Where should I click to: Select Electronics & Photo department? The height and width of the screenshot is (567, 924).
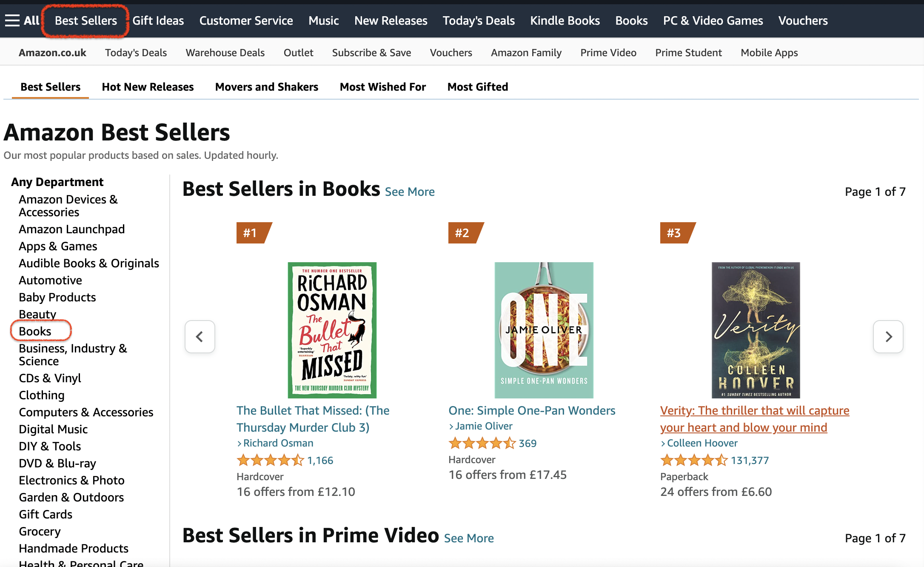(x=71, y=480)
